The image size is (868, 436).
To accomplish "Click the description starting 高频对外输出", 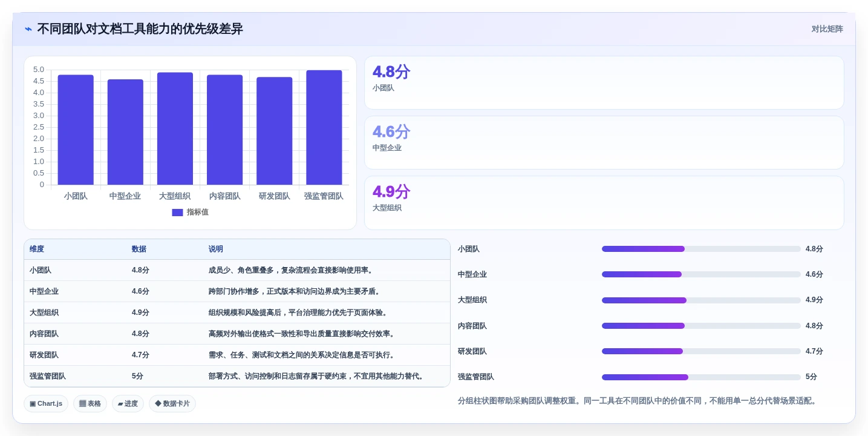I will [302, 334].
